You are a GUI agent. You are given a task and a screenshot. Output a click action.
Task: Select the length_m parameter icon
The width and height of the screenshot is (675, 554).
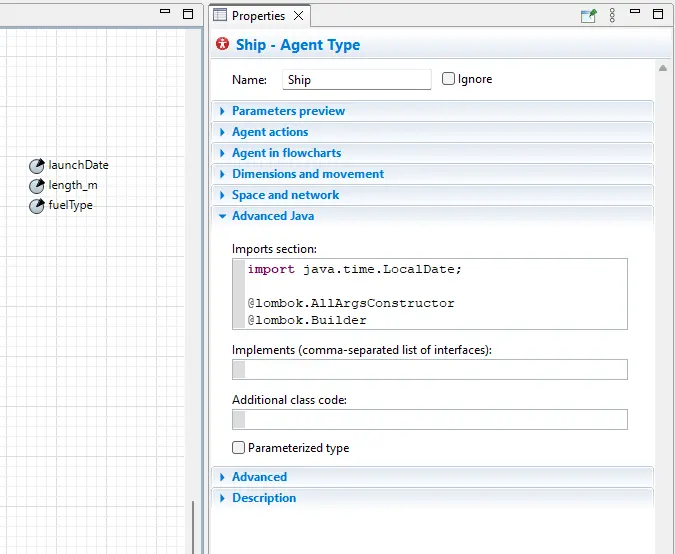pyautogui.click(x=37, y=186)
